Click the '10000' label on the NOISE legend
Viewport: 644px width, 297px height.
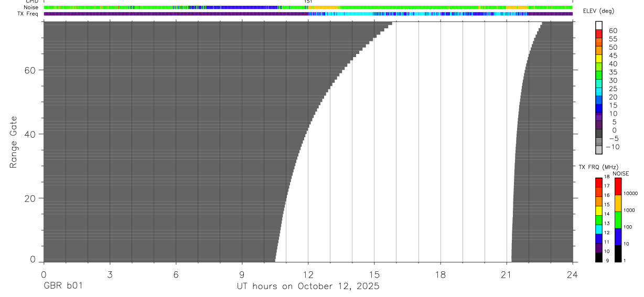tap(631, 193)
